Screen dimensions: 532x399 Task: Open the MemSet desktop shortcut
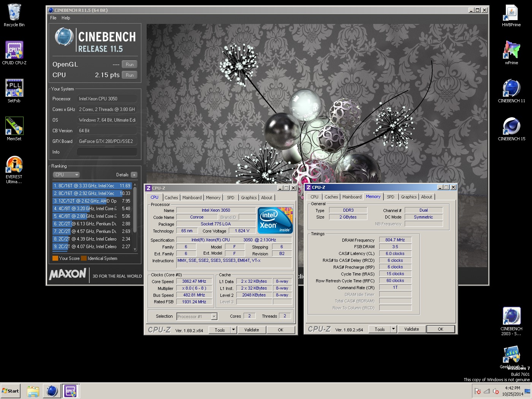(14, 129)
